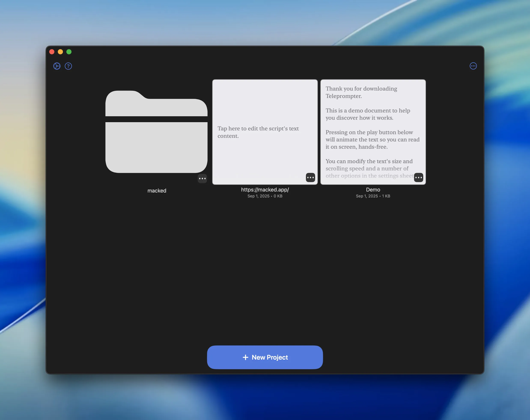Open the Demo script's ellipsis menu
This screenshot has height=420, width=530.
pos(418,177)
